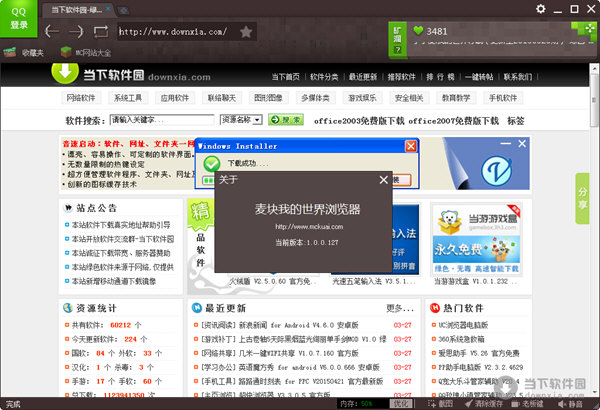Open 当下首页 in the site navigation
The height and width of the screenshot is (410, 600).
pyautogui.click(x=285, y=77)
